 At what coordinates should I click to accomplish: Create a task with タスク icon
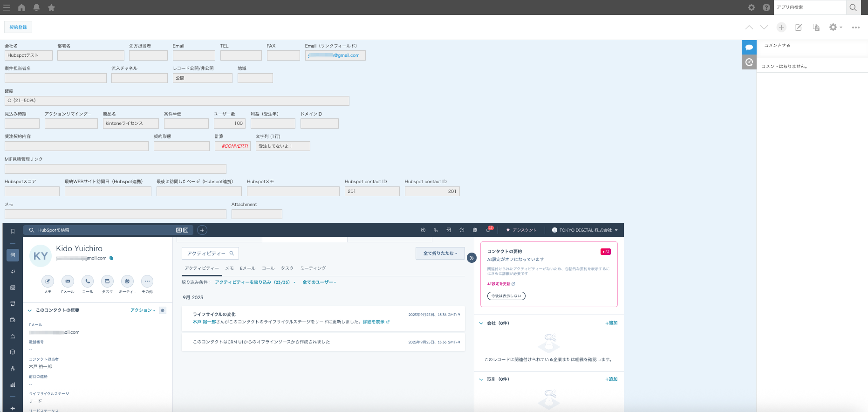pyautogui.click(x=107, y=281)
